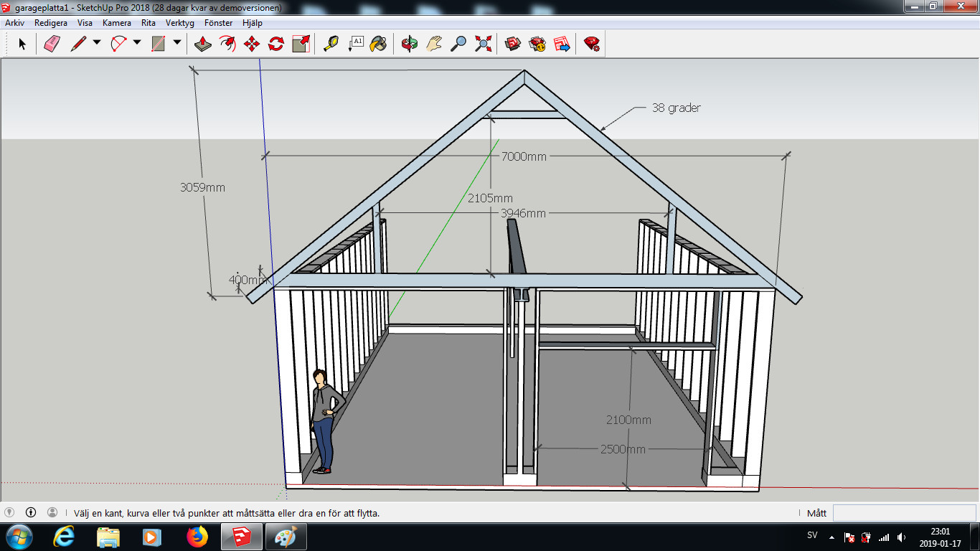Open the Verktyg menu

coord(179,23)
